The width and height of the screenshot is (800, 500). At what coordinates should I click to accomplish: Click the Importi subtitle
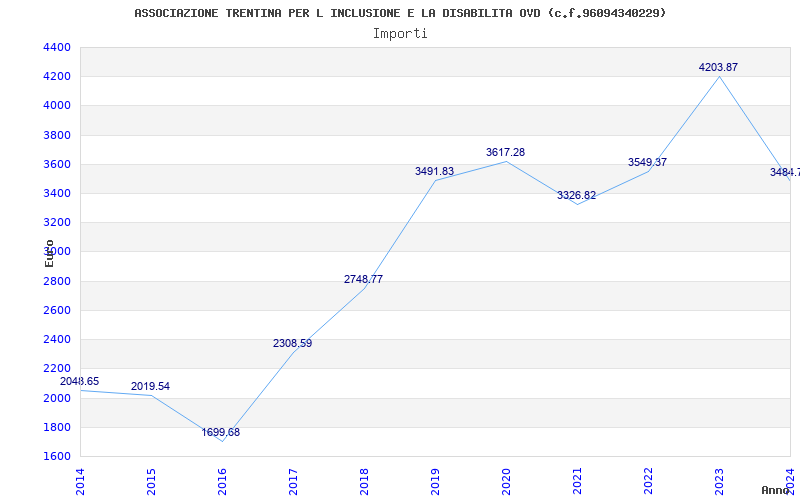tap(400, 34)
